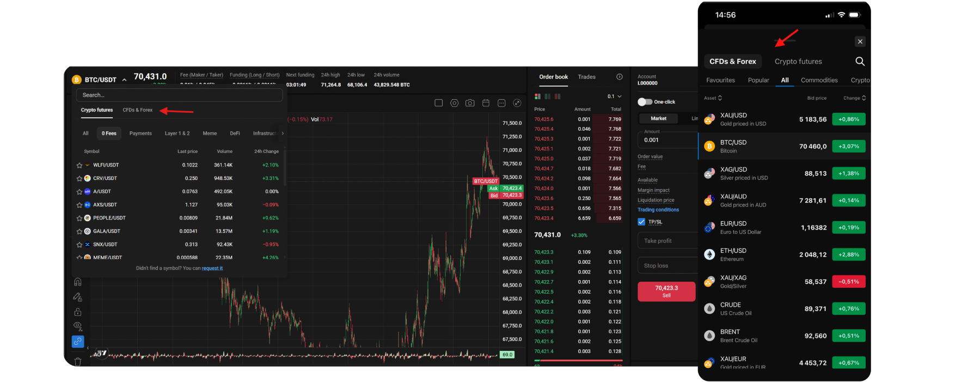The height and width of the screenshot is (382, 980).
Task: Click the red 70,423.3 Sell button
Action: pos(666,292)
